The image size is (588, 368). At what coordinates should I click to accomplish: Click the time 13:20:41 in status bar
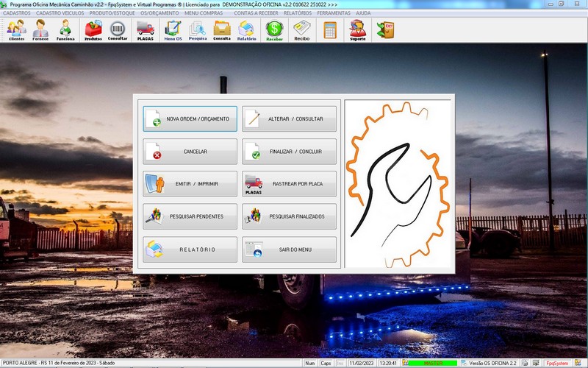(388, 363)
